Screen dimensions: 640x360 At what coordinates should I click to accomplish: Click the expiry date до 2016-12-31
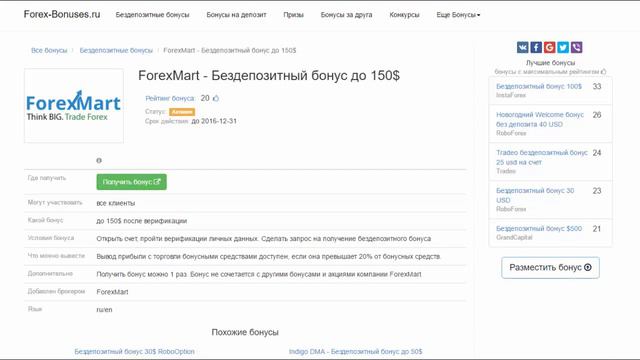(x=214, y=121)
